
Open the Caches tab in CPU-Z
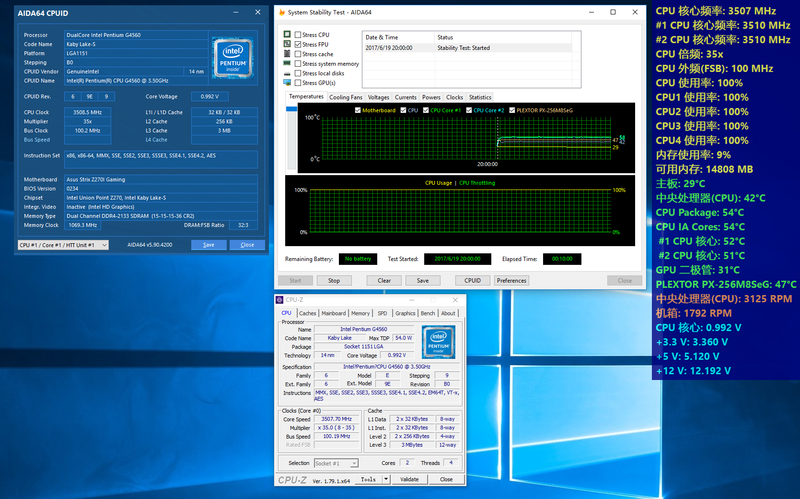(308, 313)
